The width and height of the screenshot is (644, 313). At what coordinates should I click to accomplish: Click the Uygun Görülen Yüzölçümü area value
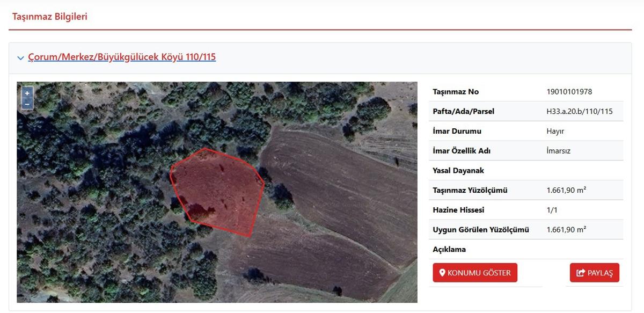[566, 230]
